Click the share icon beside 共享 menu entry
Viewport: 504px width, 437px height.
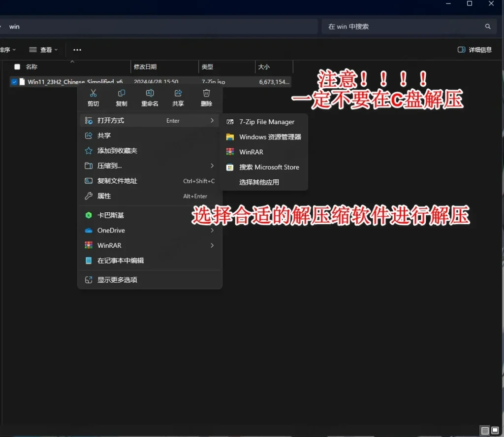[89, 136]
